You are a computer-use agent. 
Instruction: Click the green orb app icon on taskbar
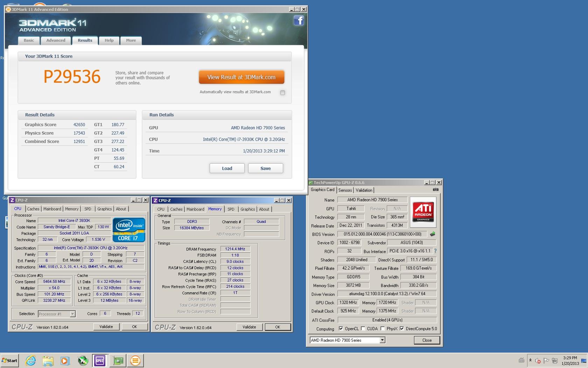tap(83, 360)
